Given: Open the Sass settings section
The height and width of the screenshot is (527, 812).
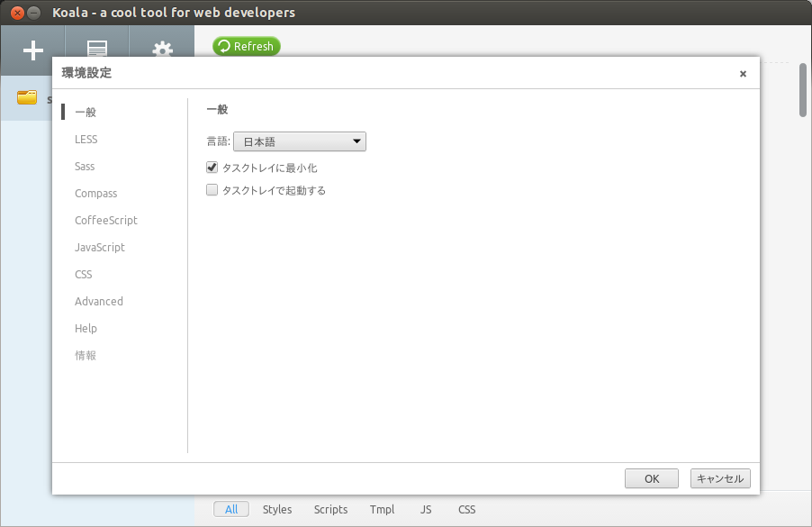Looking at the screenshot, I should tap(85, 166).
